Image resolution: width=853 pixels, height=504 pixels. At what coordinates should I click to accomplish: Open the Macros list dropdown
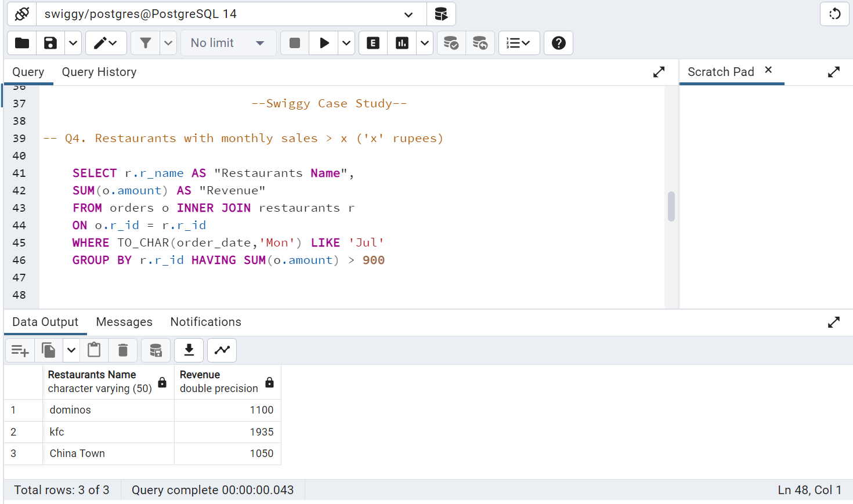tap(519, 43)
